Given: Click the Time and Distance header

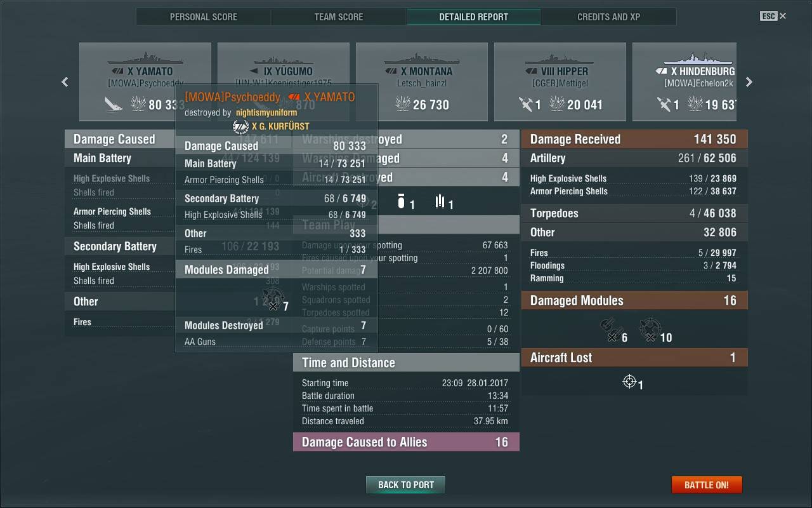Looking at the screenshot, I should (x=406, y=363).
